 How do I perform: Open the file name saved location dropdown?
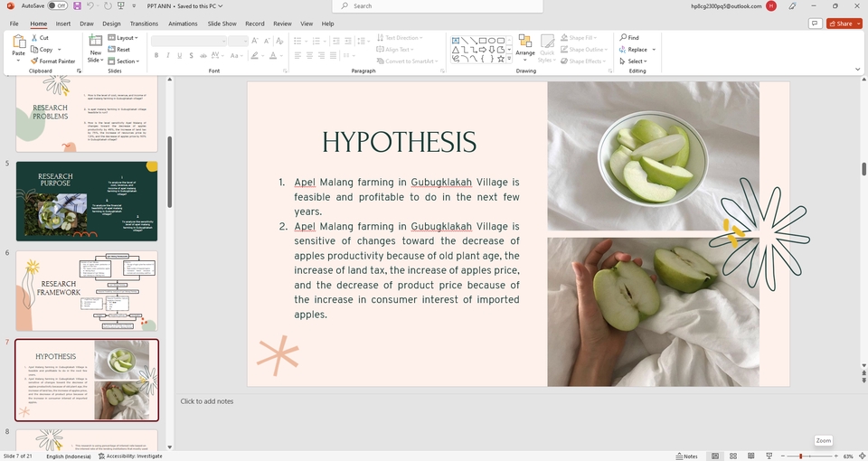(x=221, y=6)
